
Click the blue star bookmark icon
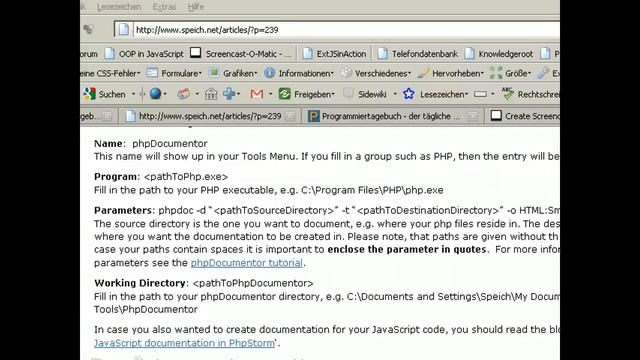[x=409, y=94]
